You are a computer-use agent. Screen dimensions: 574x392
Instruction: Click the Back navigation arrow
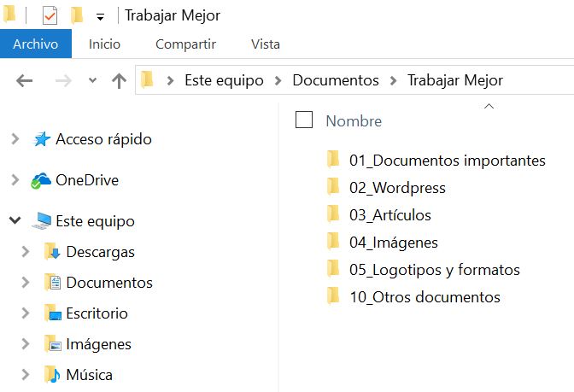point(25,80)
